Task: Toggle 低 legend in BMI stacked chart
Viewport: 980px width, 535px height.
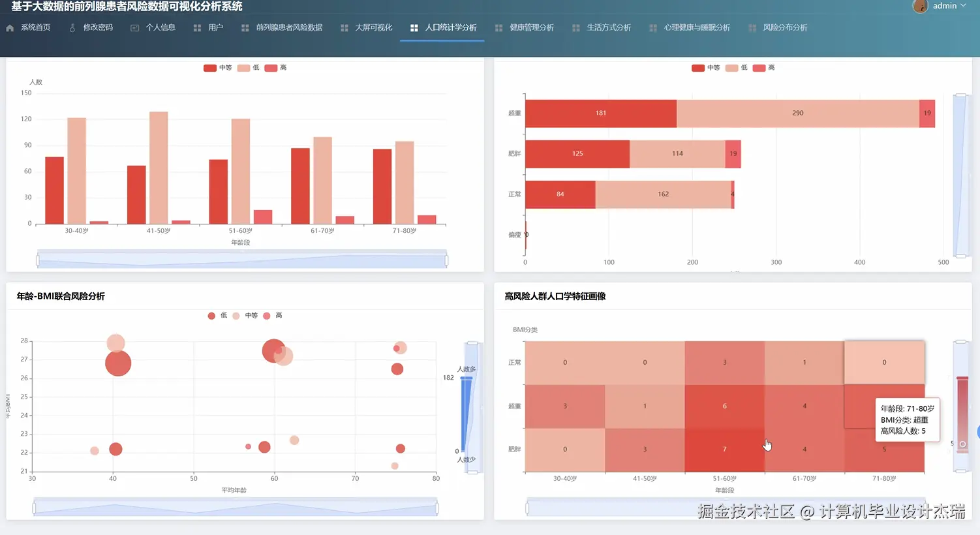Action: [737, 68]
